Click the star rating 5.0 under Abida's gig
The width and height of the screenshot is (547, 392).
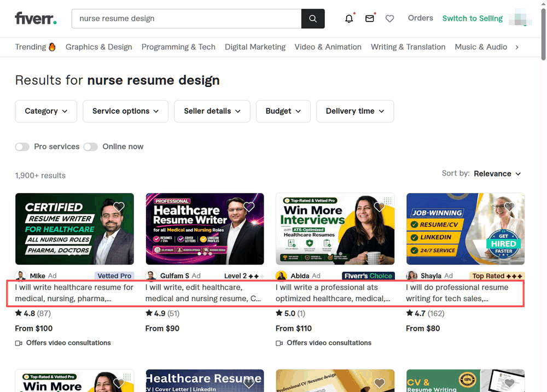(x=290, y=313)
